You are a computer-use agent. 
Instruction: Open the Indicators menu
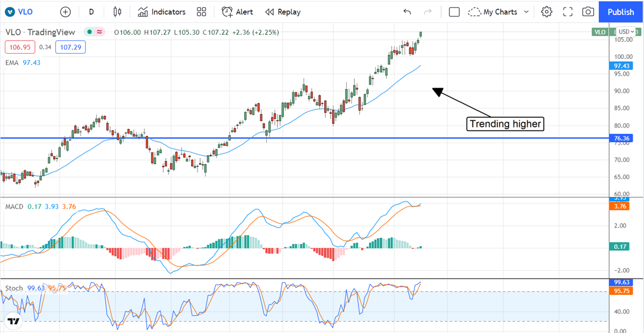click(162, 12)
